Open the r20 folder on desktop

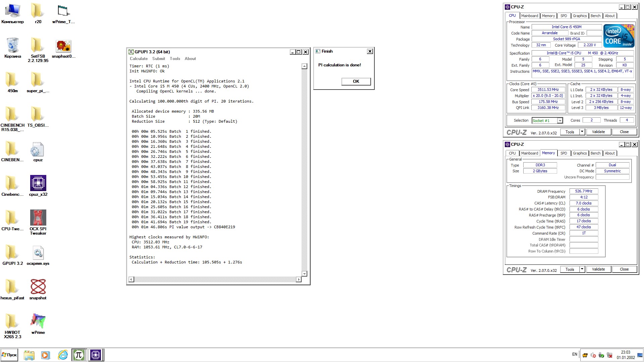[38, 14]
